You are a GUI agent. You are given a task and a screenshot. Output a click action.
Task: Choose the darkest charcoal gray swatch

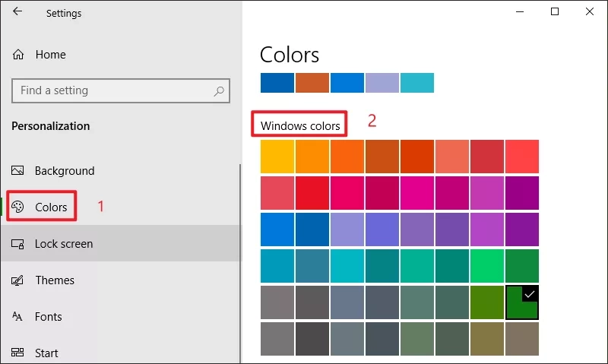(x=312, y=339)
